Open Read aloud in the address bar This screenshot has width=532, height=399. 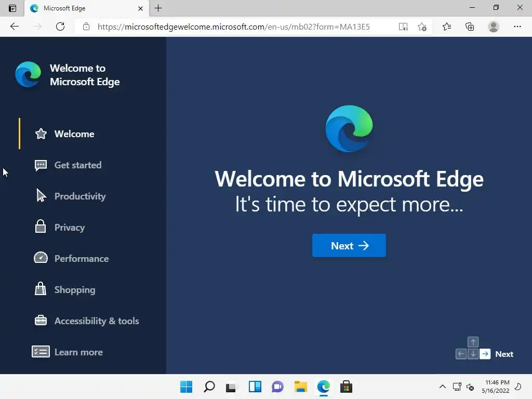click(x=403, y=26)
